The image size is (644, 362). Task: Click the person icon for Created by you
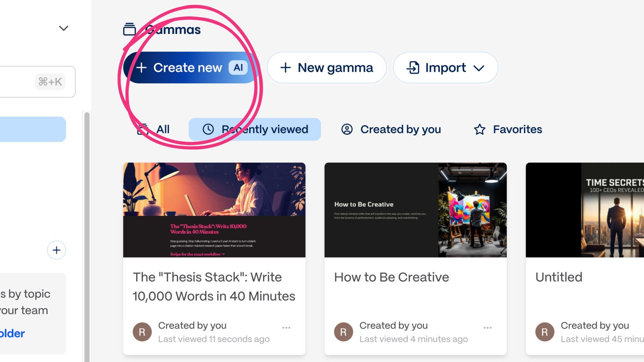(x=347, y=129)
